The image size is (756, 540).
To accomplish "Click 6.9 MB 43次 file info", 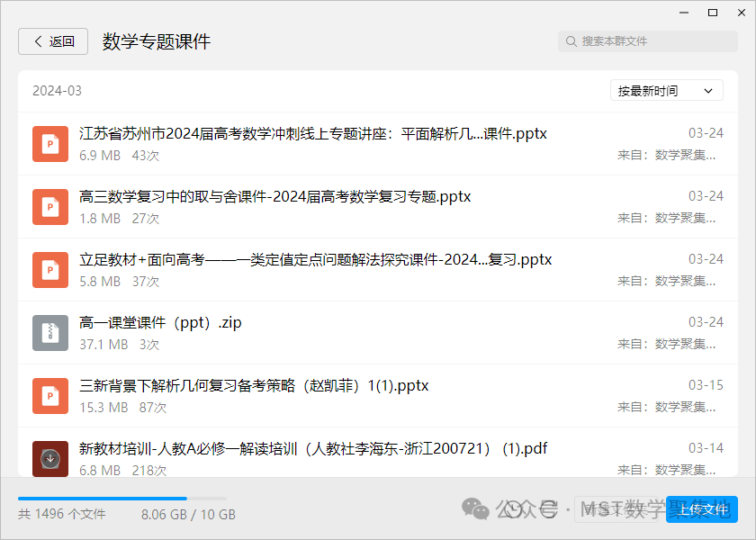I will [119, 156].
